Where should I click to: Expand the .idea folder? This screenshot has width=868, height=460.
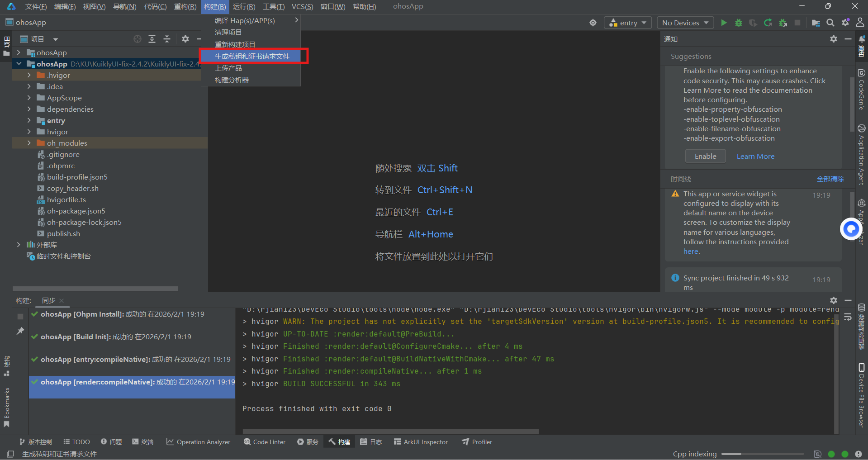29,86
